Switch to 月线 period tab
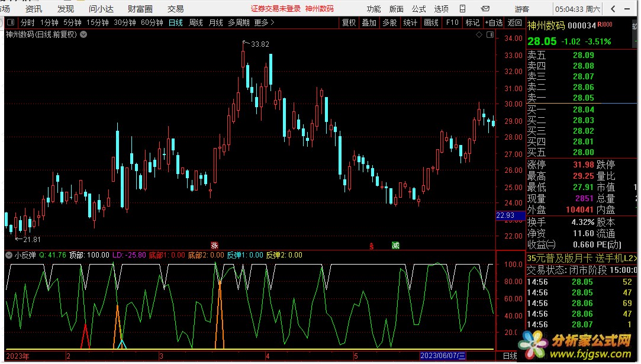641x364 pixels. coord(216,22)
